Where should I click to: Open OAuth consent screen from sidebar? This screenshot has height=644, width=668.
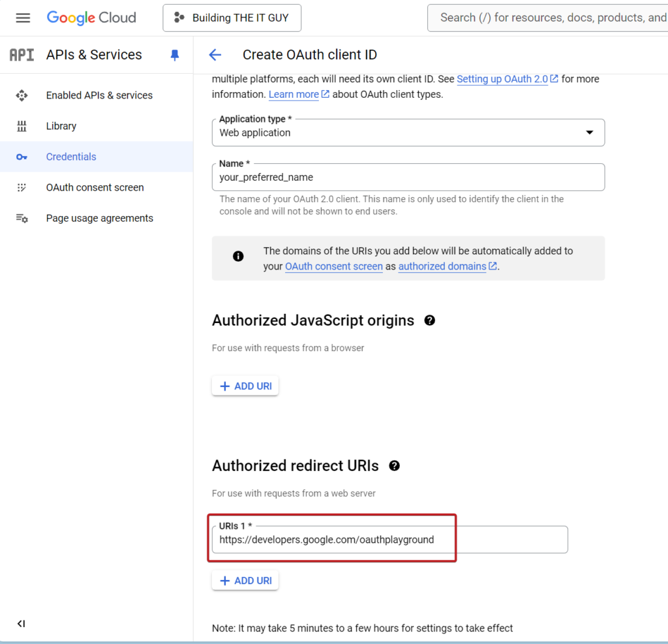pos(97,187)
